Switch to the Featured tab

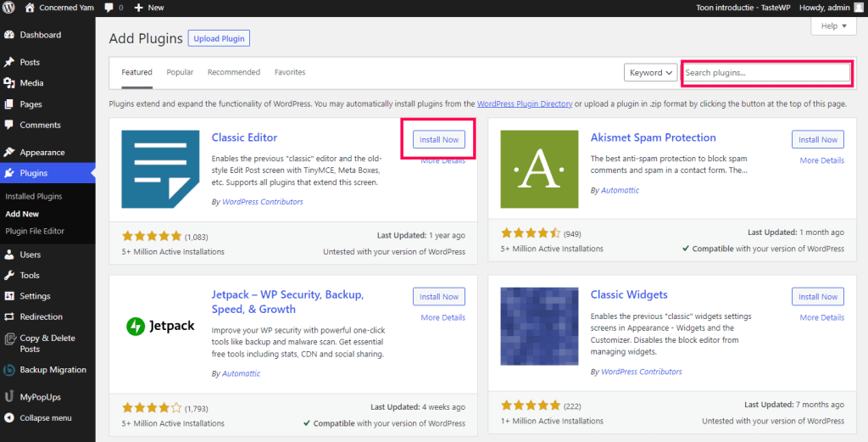point(136,73)
